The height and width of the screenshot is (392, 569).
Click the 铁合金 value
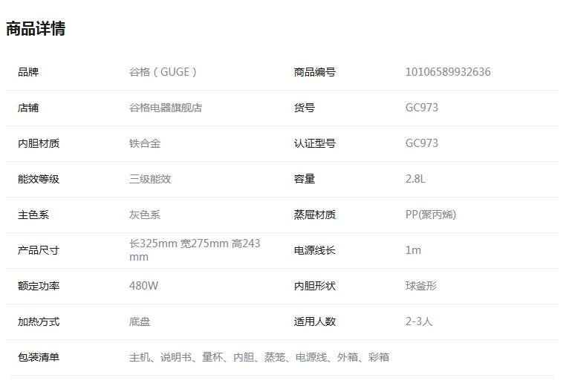(145, 143)
